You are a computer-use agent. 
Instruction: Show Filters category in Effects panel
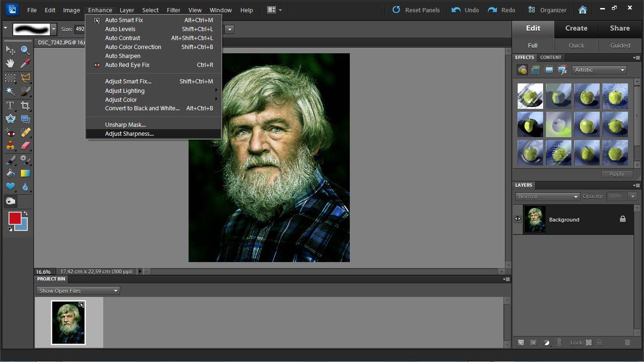522,70
